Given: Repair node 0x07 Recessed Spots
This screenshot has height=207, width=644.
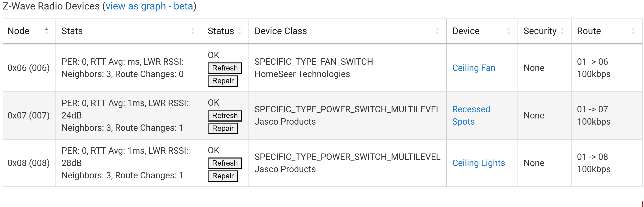Looking at the screenshot, I should click(223, 128).
